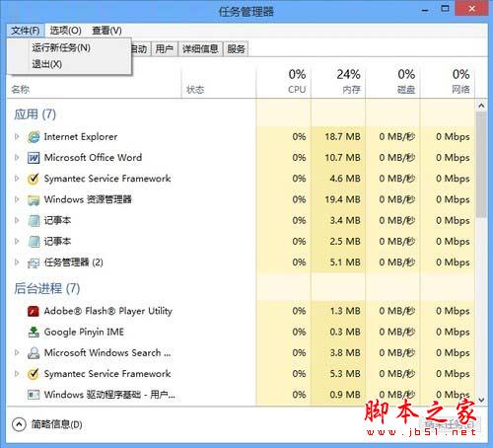
Task: Select Adobe Flash Player Utility row
Action: click(x=241, y=311)
